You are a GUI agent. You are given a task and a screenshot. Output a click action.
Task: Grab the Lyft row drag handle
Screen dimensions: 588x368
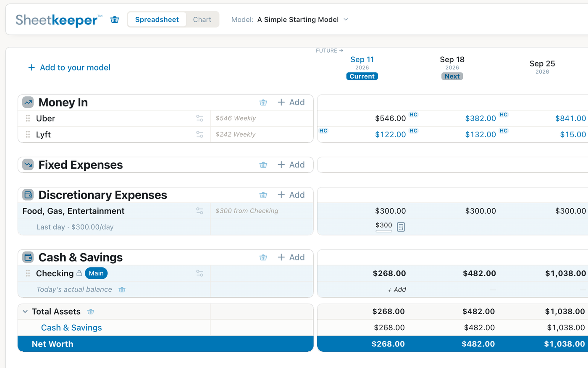[x=28, y=135]
